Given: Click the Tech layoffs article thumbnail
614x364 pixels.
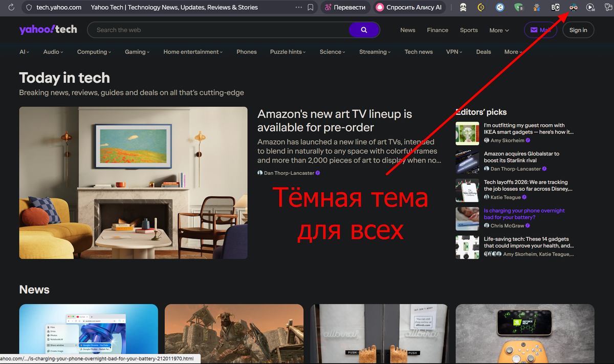Looking at the screenshot, I should tap(467, 190).
